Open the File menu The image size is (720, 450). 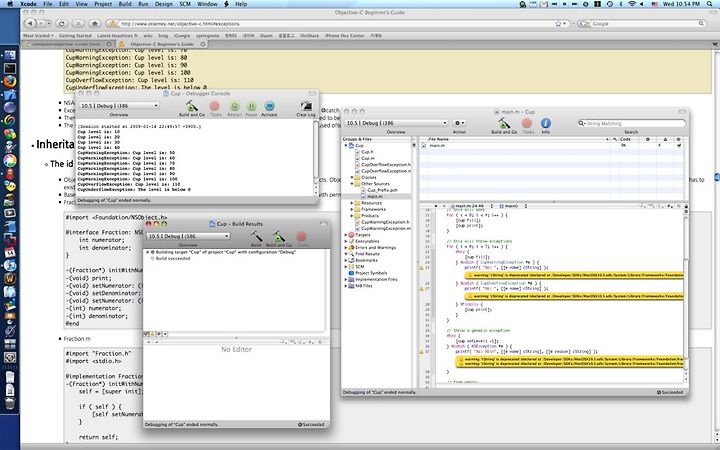point(47,4)
